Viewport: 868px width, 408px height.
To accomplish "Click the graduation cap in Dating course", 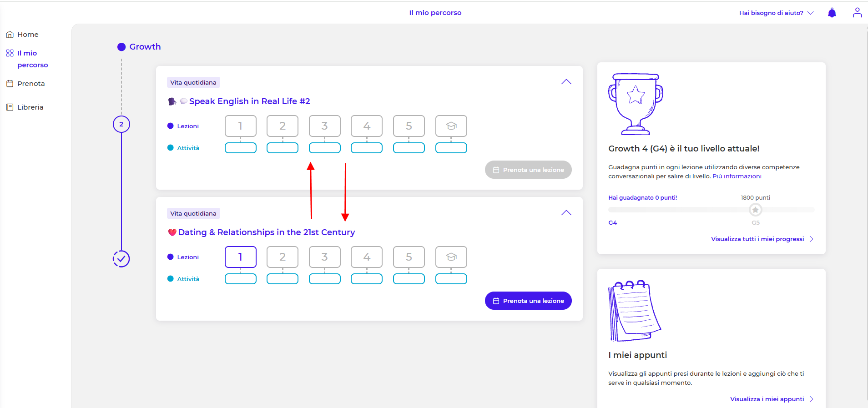I will 451,257.
